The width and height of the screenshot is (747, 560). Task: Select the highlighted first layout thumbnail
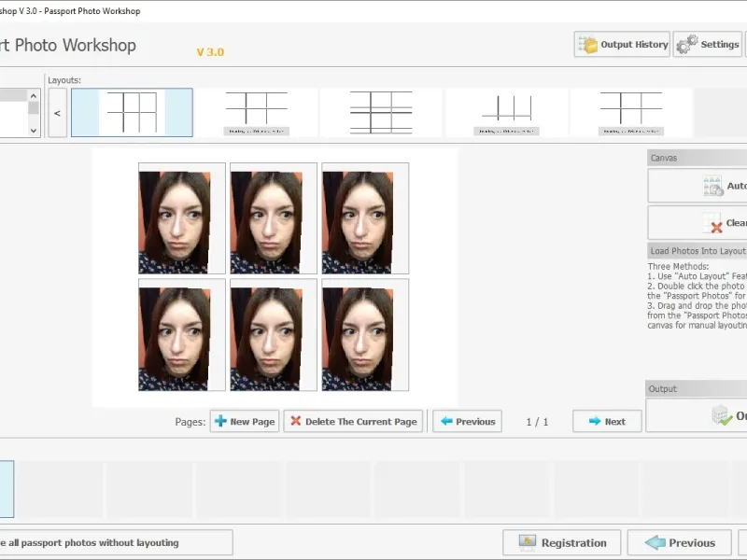[132, 112]
